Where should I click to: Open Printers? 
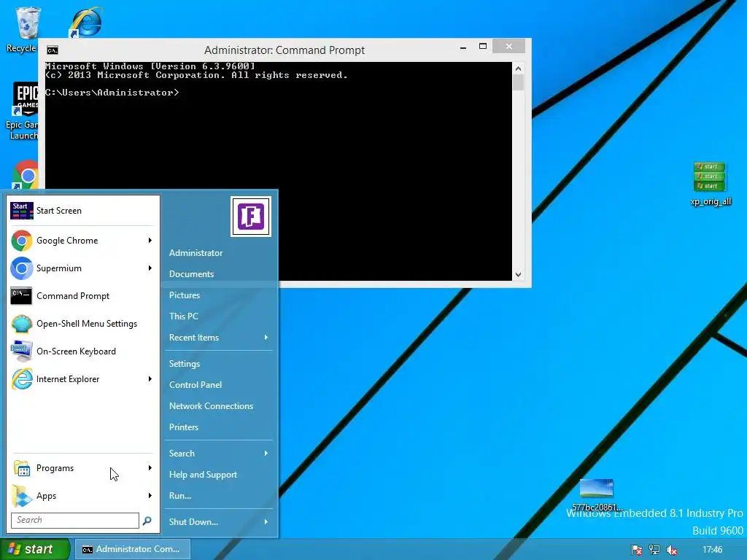[183, 427]
